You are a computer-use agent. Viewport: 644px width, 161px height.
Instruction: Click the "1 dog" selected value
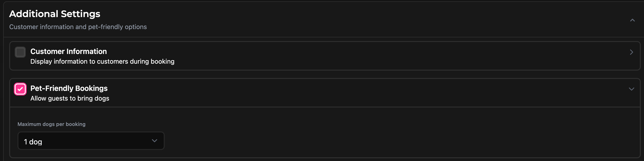[x=33, y=142]
